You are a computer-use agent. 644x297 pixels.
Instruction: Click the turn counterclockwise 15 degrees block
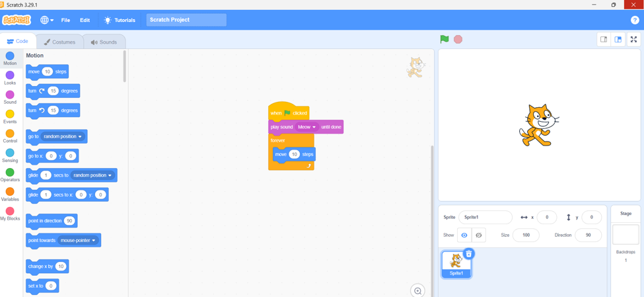coord(53,110)
